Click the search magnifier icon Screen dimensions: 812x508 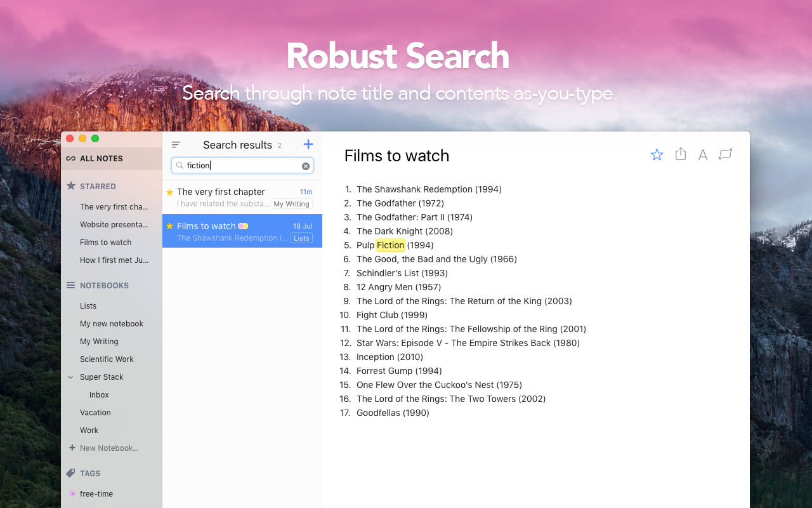180,165
